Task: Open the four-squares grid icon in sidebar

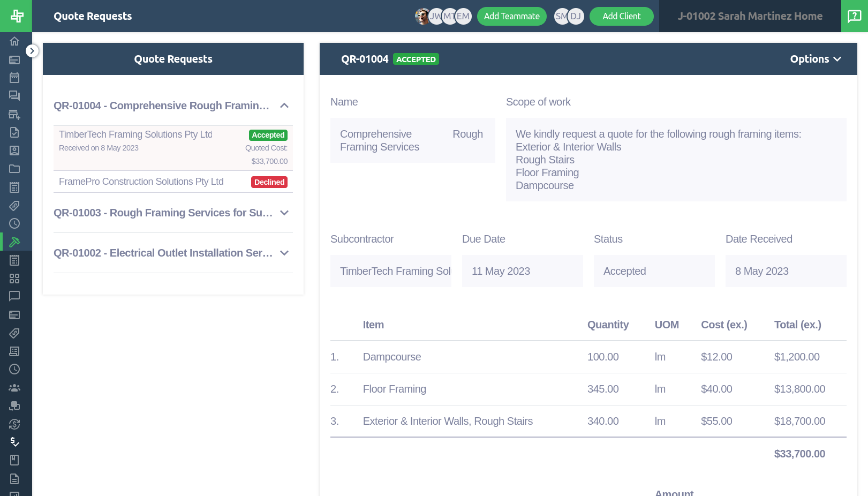Action: 14,279
